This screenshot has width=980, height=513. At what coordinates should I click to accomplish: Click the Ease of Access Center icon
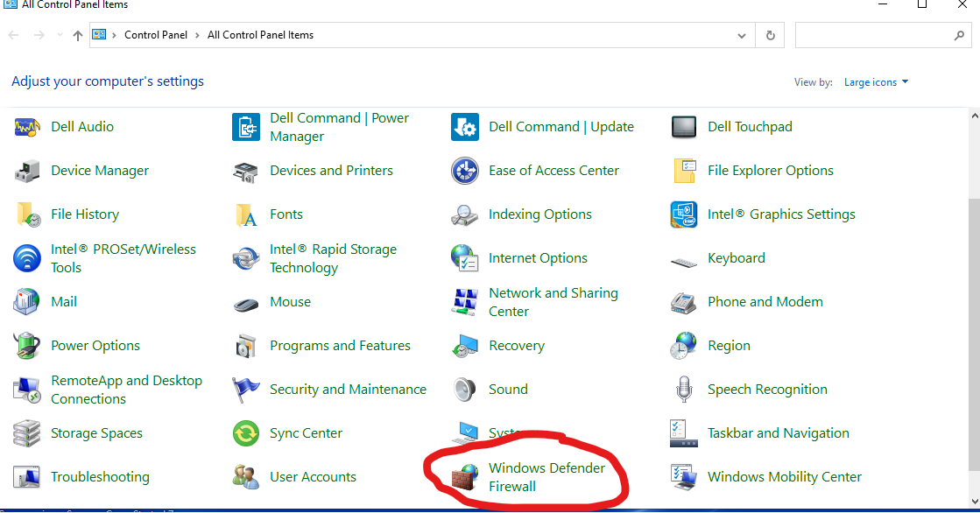click(465, 171)
